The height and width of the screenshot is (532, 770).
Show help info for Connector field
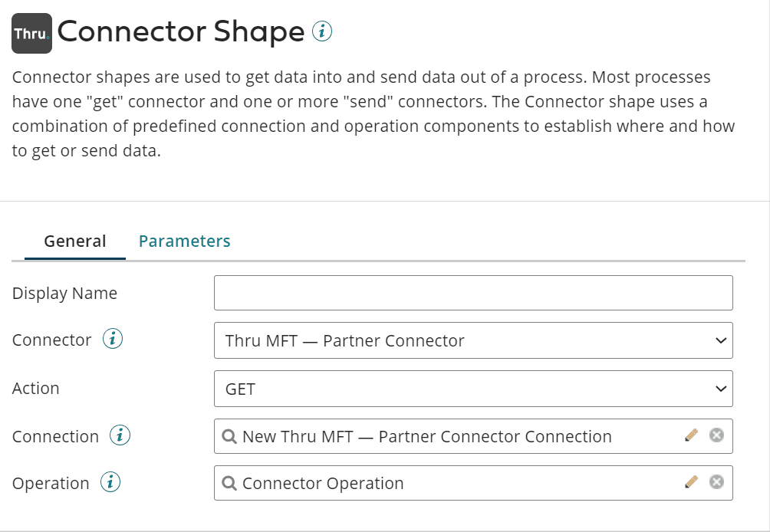coord(113,339)
